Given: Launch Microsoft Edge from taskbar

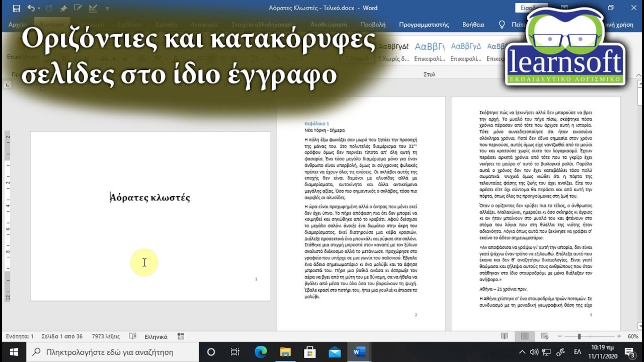Looking at the screenshot, I should (261, 352).
